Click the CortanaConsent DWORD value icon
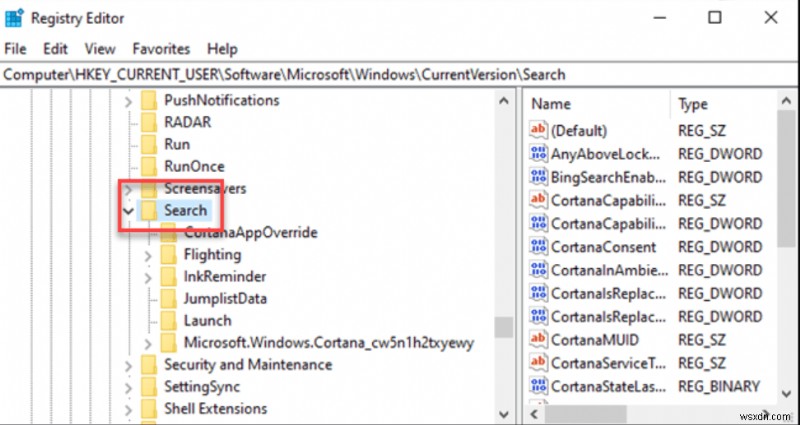 coord(538,247)
